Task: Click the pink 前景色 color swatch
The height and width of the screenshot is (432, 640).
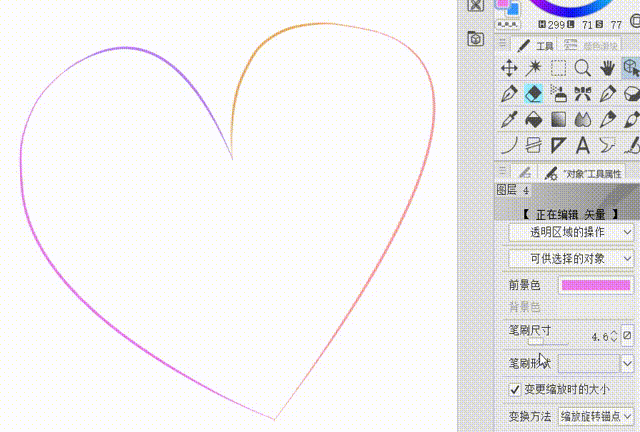Action: (595, 286)
